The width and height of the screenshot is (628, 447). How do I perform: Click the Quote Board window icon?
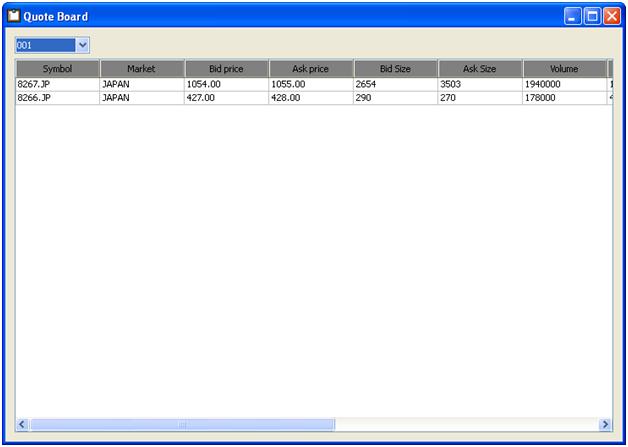14,16
